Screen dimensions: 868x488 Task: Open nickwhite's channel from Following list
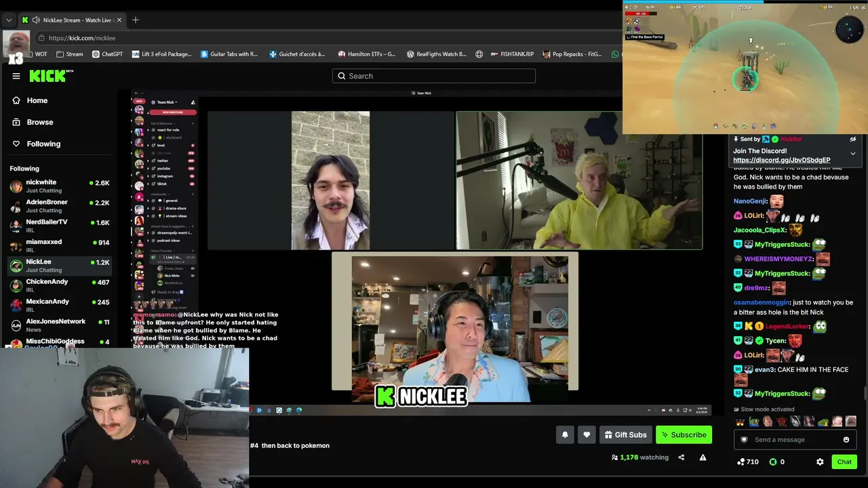click(60, 186)
